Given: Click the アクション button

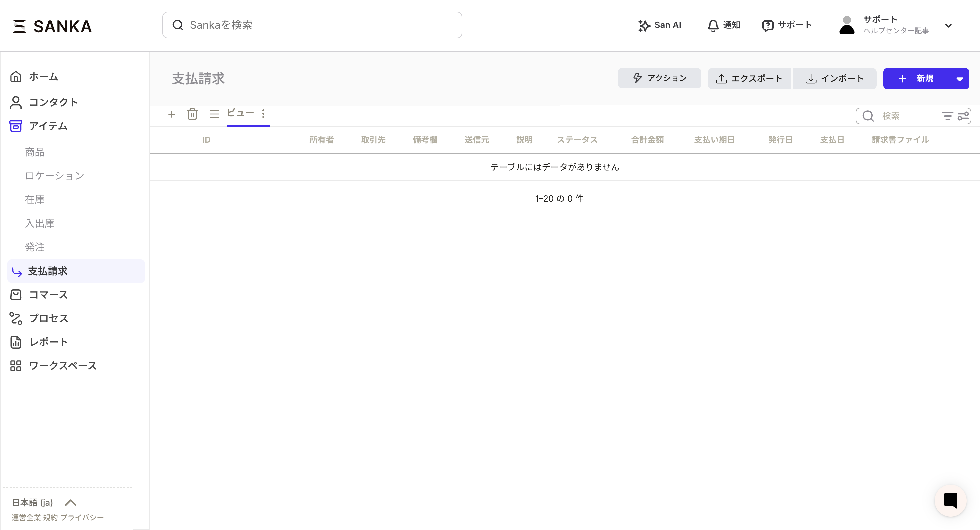Looking at the screenshot, I should [659, 78].
